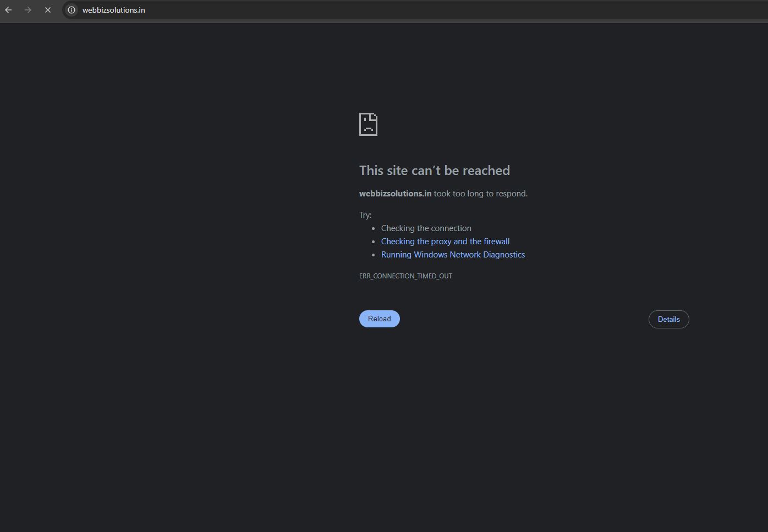This screenshot has height=532, width=768.
Task: Click the "This site can't be reached" heading
Action: click(x=434, y=171)
